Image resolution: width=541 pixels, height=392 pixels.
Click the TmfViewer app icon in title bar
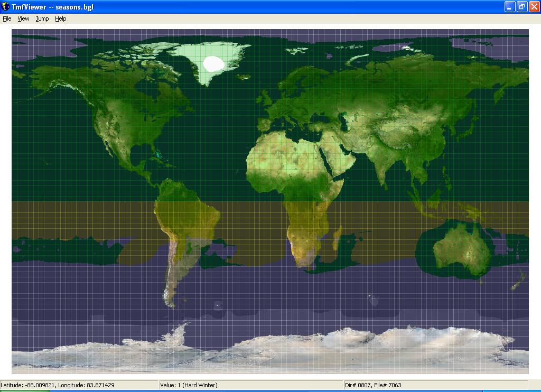[6, 7]
